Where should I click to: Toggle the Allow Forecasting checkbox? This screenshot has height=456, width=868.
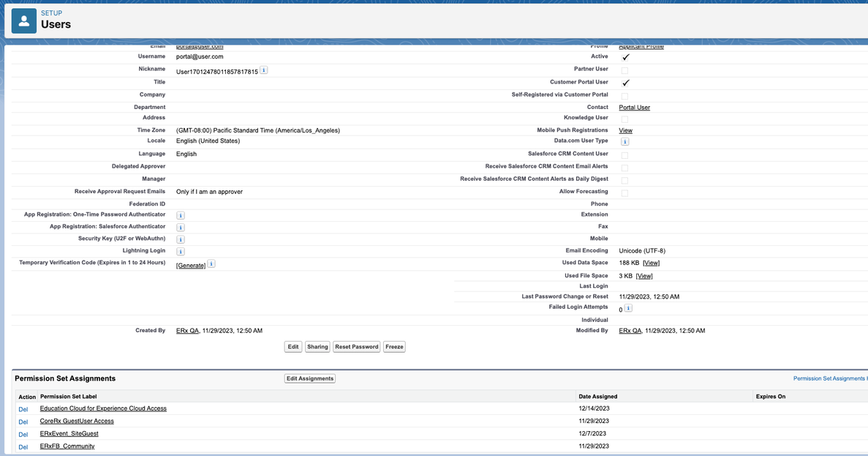click(624, 193)
